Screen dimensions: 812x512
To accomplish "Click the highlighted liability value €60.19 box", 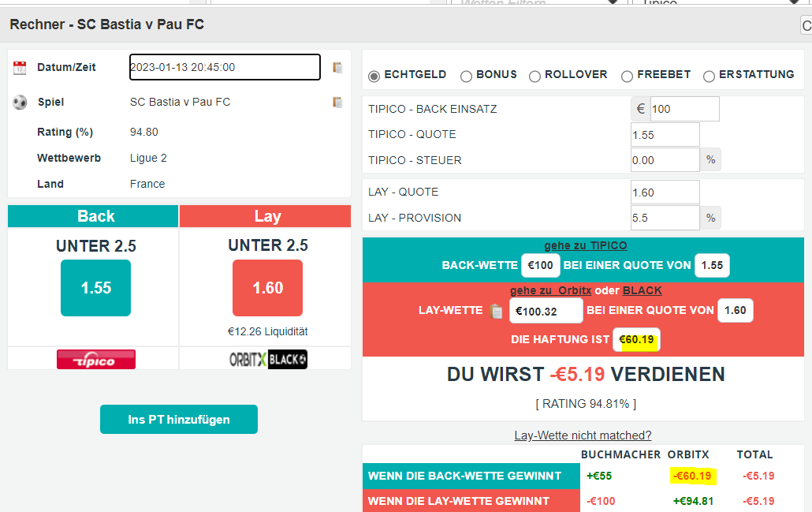I will tap(636, 339).
